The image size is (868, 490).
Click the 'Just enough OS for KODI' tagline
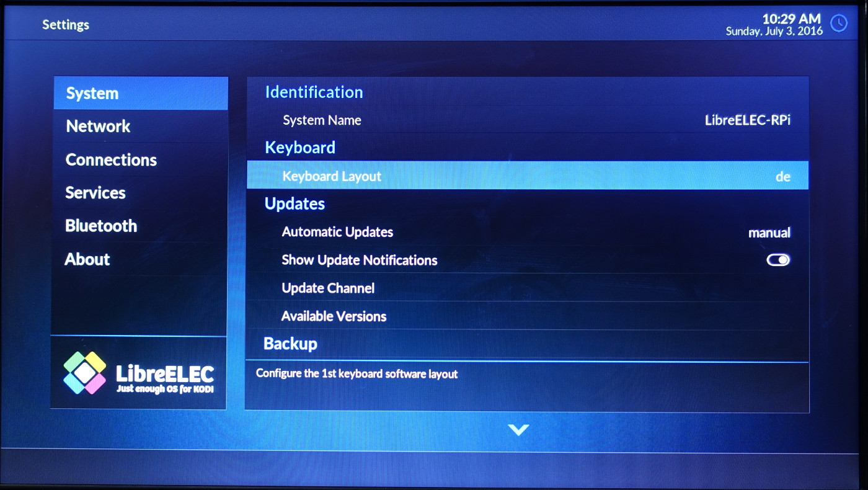(165, 390)
